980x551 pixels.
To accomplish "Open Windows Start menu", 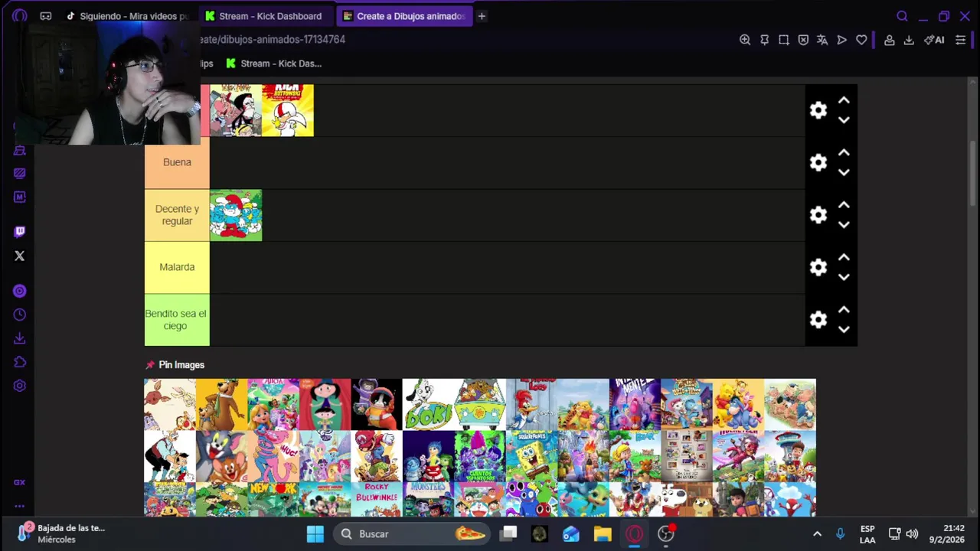I will pos(315,534).
